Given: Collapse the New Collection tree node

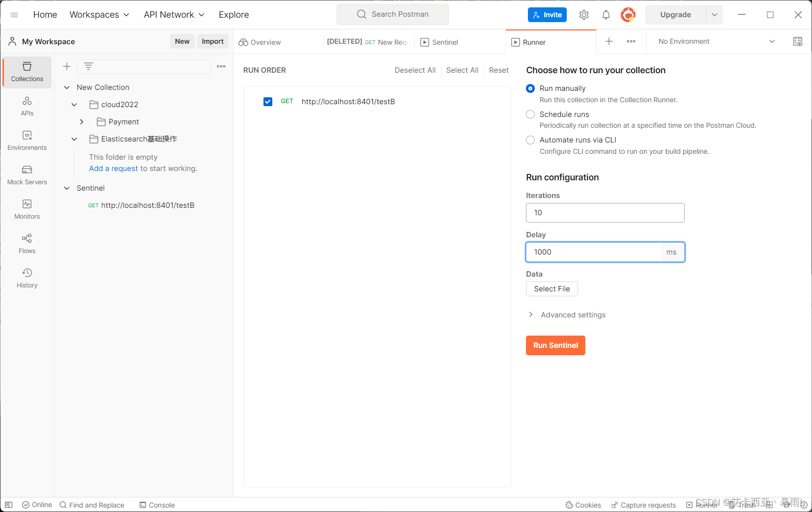Looking at the screenshot, I should coord(67,87).
